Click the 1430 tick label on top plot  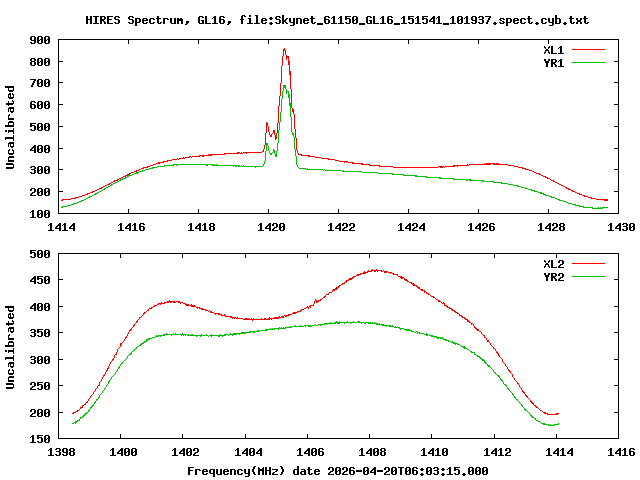click(x=621, y=227)
